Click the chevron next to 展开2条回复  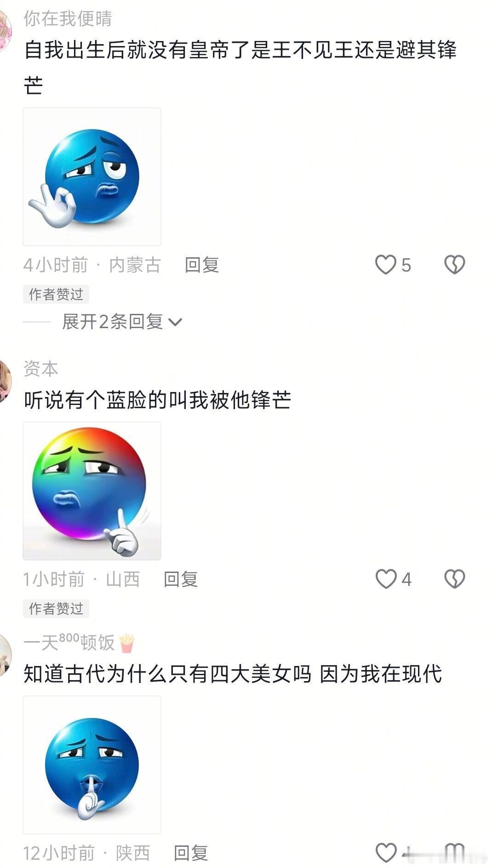tap(175, 322)
